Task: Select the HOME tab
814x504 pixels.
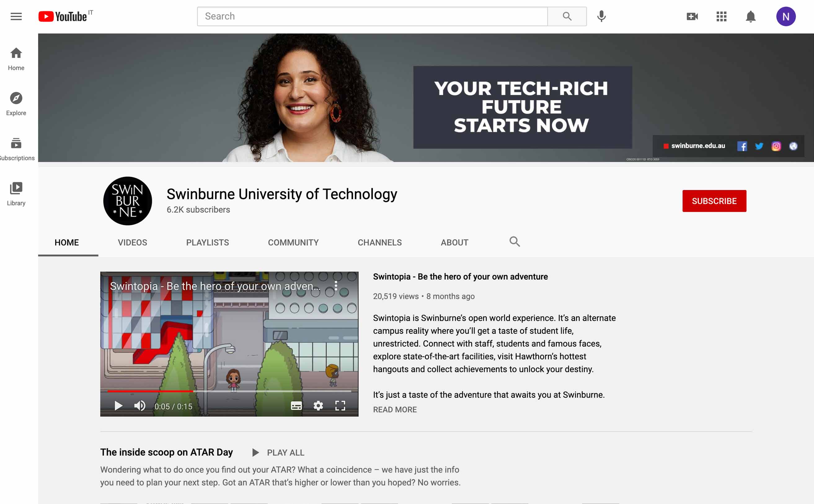Action: [x=67, y=242]
